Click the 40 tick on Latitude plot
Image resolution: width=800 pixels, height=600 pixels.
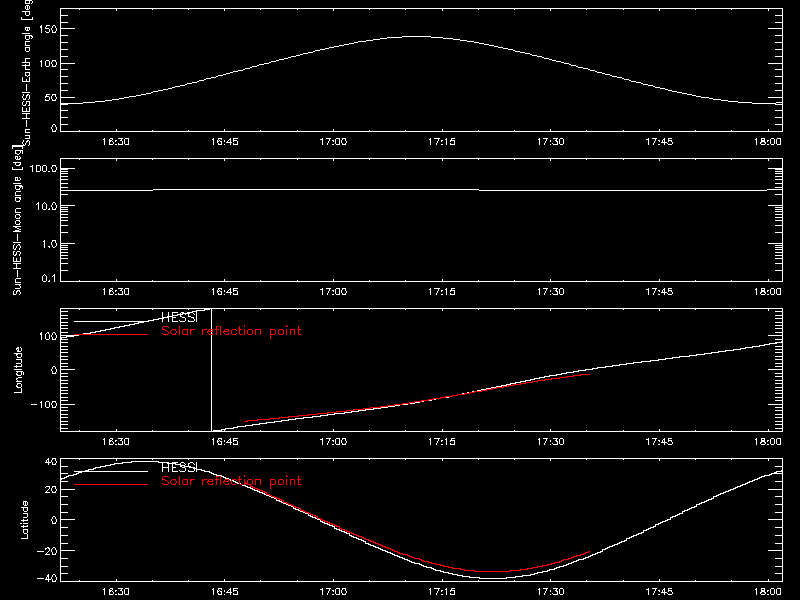coord(51,462)
